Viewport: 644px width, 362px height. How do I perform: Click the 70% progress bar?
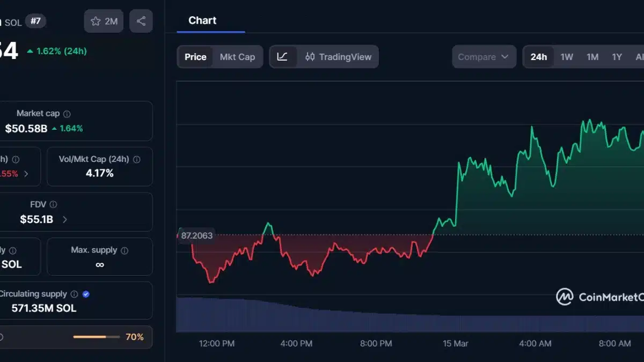pyautogui.click(x=96, y=337)
